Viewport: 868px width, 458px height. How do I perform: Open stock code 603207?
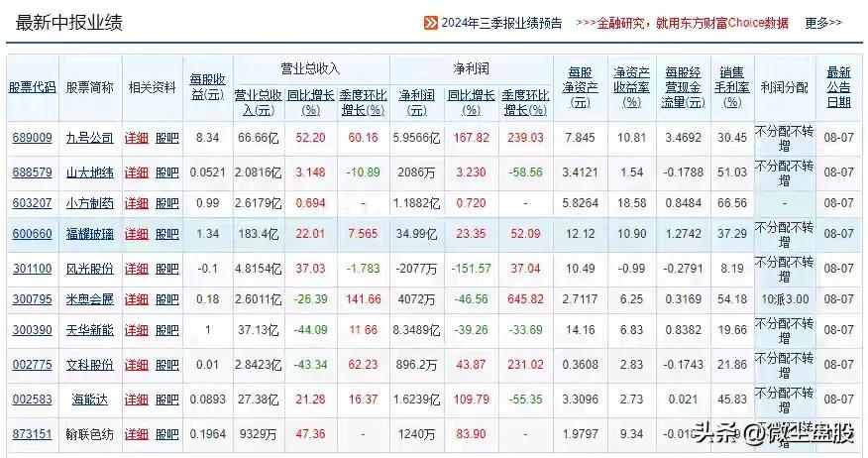tap(32, 203)
